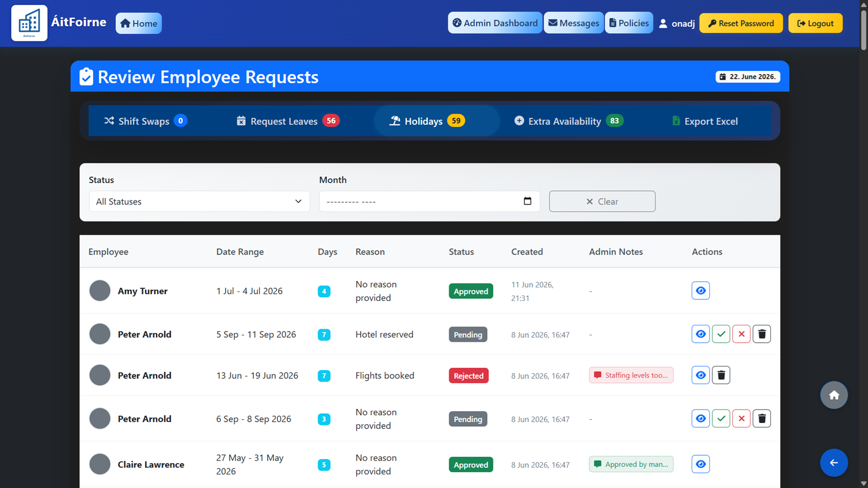Click Claire Lawrence's avatar
868x488 pixels.
coord(100,464)
